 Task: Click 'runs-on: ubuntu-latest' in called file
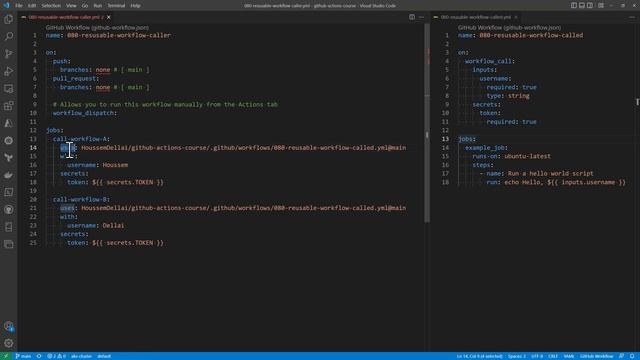click(511, 156)
